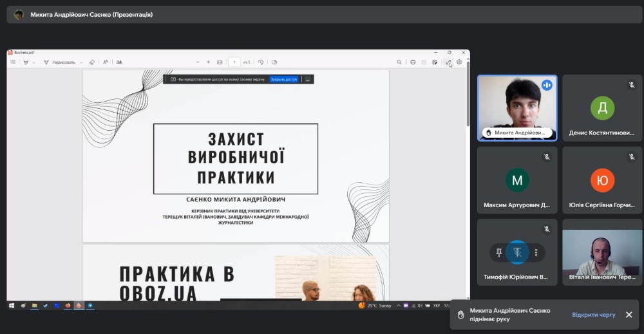Toggle the PDF contents sidebar
The height and width of the screenshot is (334, 644).
pos(13,62)
